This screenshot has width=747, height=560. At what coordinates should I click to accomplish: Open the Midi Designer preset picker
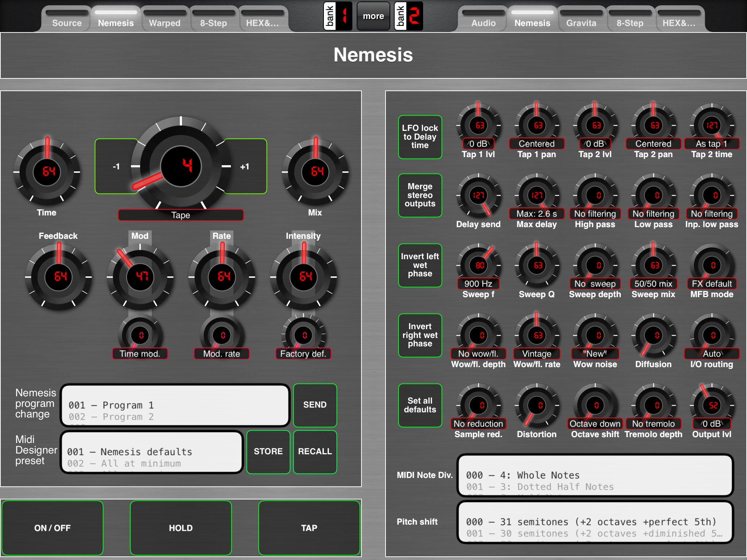click(x=152, y=452)
